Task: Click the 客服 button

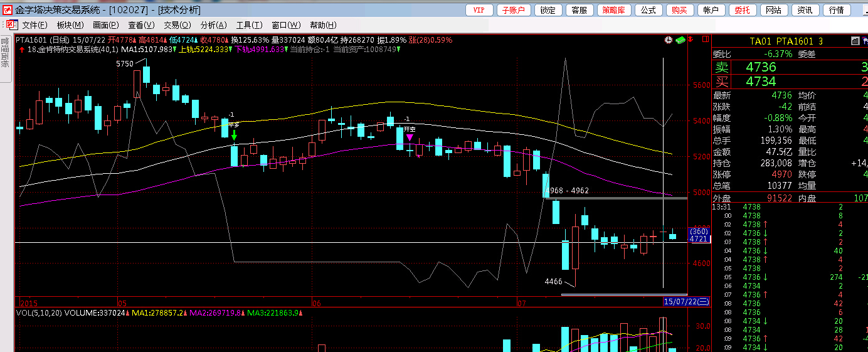Action: (x=580, y=10)
